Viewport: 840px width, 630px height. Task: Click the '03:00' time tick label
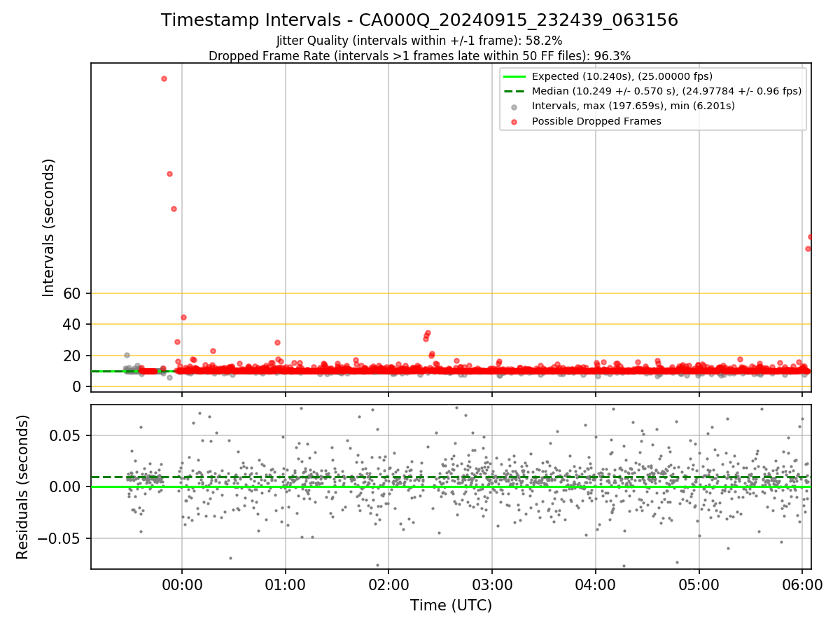click(x=492, y=584)
